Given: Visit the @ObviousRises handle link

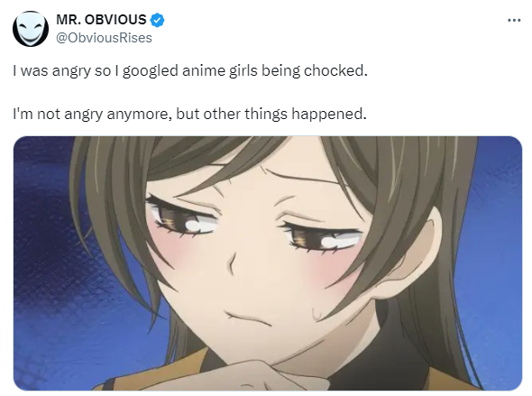Looking at the screenshot, I should point(104,38).
